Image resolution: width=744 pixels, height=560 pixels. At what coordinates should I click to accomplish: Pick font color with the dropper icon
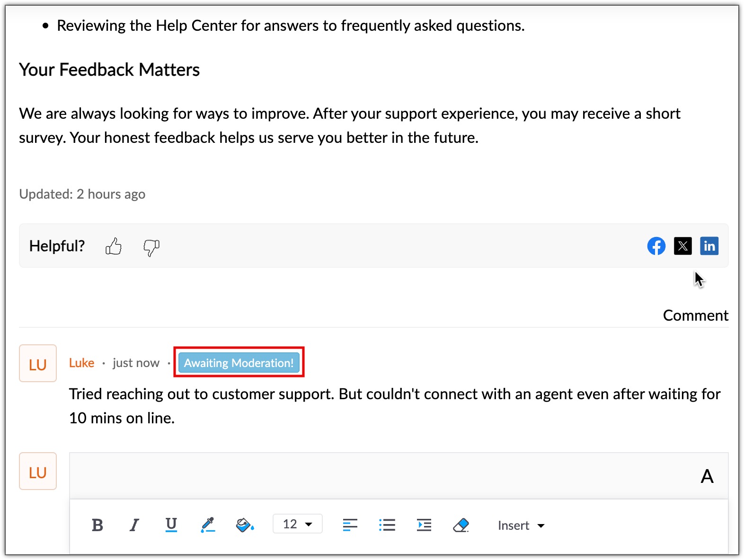pos(208,525)
